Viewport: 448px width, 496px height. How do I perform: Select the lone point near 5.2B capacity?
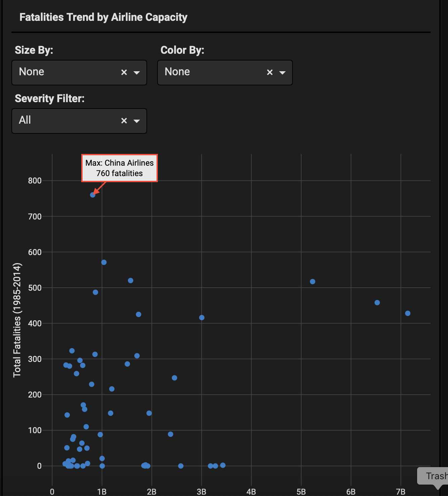tap(313, 282)
